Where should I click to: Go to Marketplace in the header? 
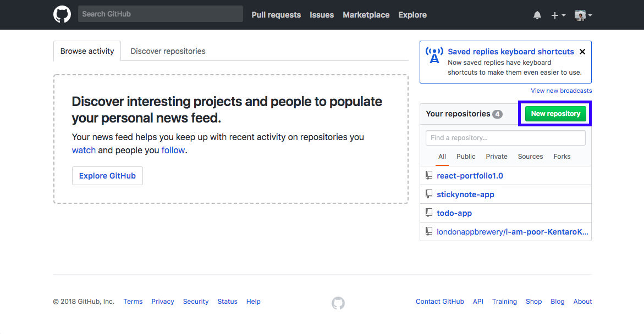(366, 15)
